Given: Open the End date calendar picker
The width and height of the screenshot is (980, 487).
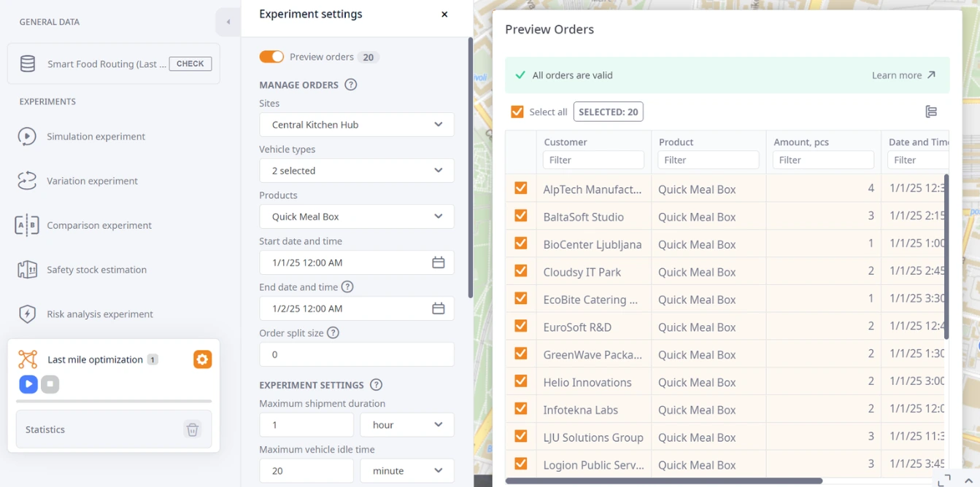Looking at the screenshot, I should tap(438, 308).
